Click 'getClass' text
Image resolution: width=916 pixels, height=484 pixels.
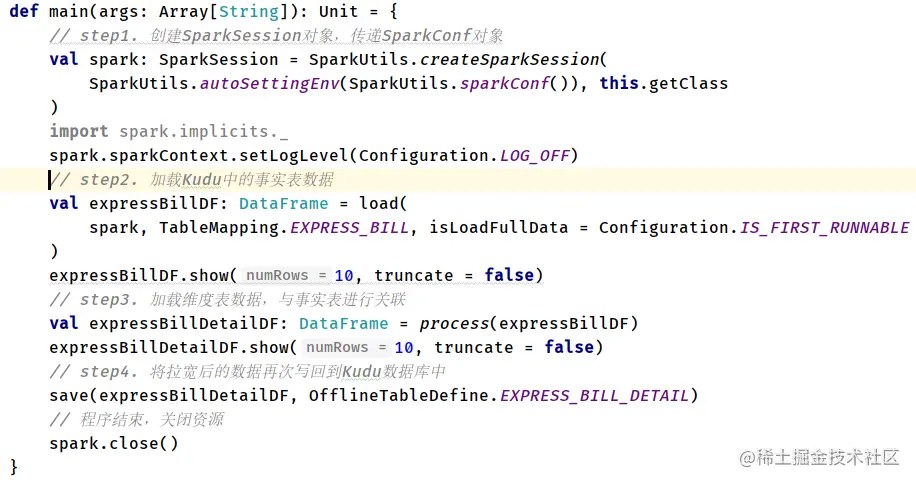[x=688, y=83]
